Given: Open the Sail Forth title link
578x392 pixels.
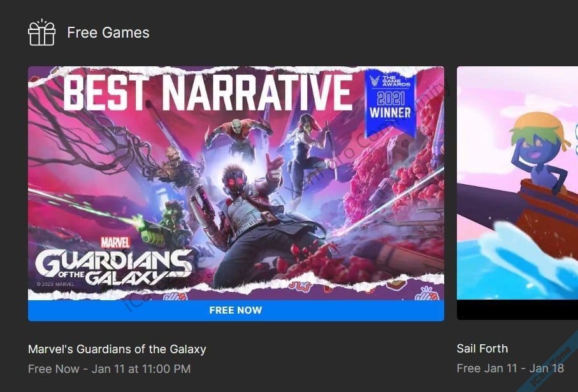Looking at the screenshot, I should coord(482,349).
